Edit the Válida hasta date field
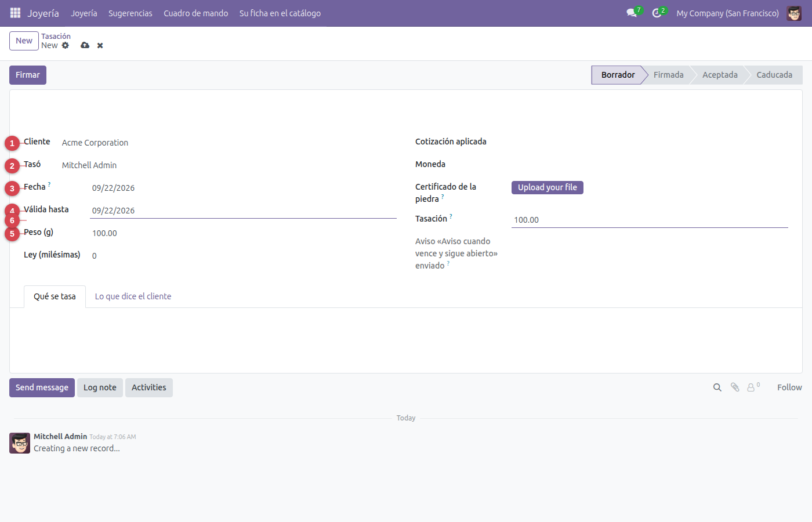Screen dimensions: 812x522 [243, 211]
